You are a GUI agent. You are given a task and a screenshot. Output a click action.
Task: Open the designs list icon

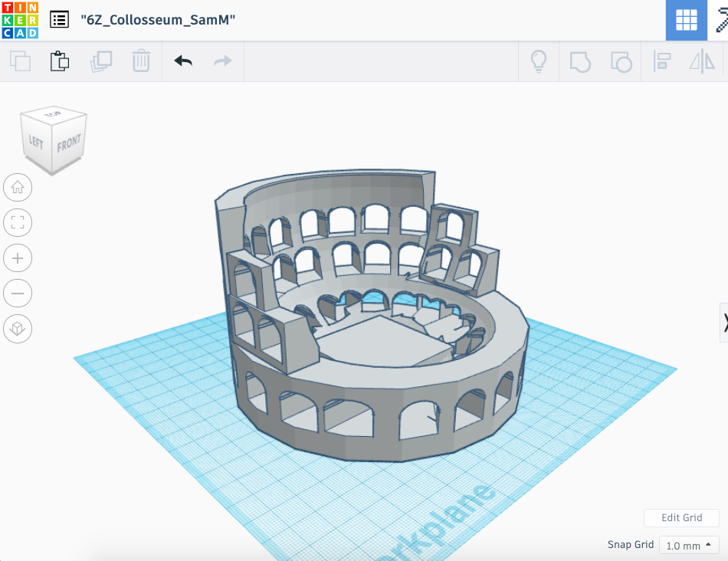pos(59,20)
